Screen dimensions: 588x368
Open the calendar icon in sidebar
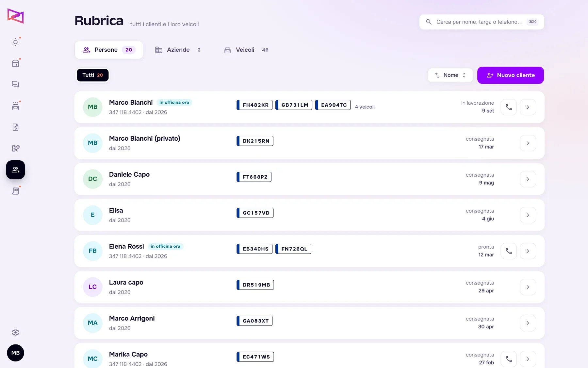pyautogui.click(x=15, y=63)
